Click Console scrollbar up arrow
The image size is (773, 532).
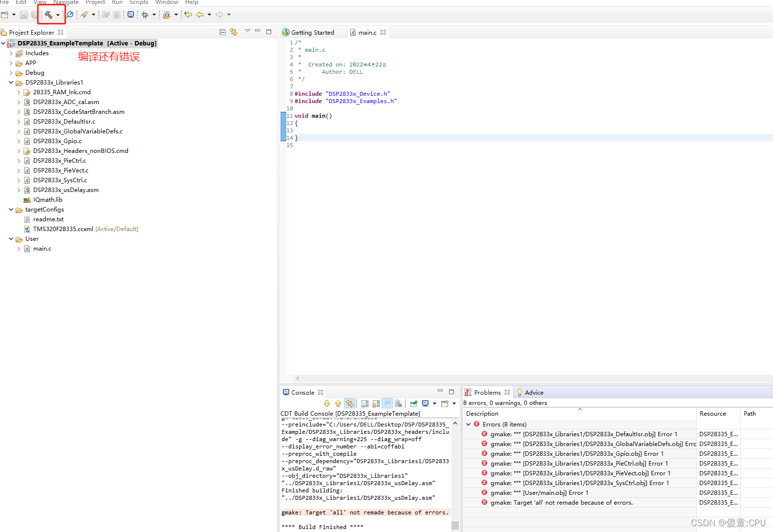(455, 423)
